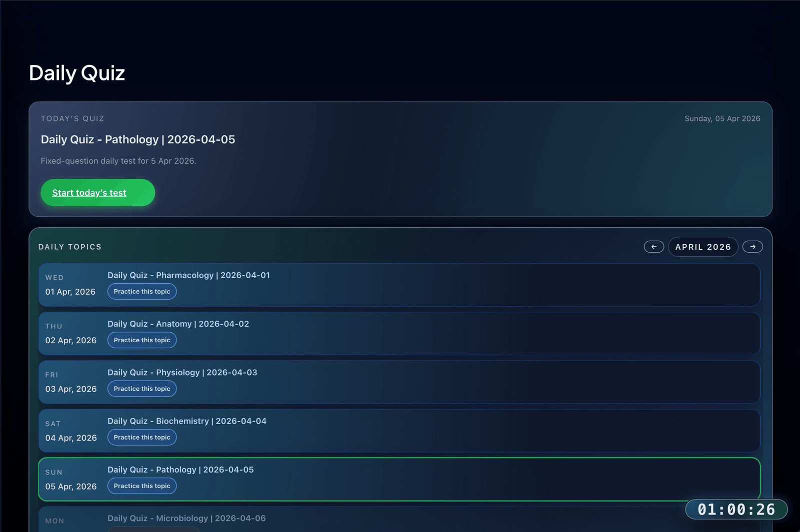Screen dimensions: 800x532
Task: Click the Start today's test button
Action: 97,193
